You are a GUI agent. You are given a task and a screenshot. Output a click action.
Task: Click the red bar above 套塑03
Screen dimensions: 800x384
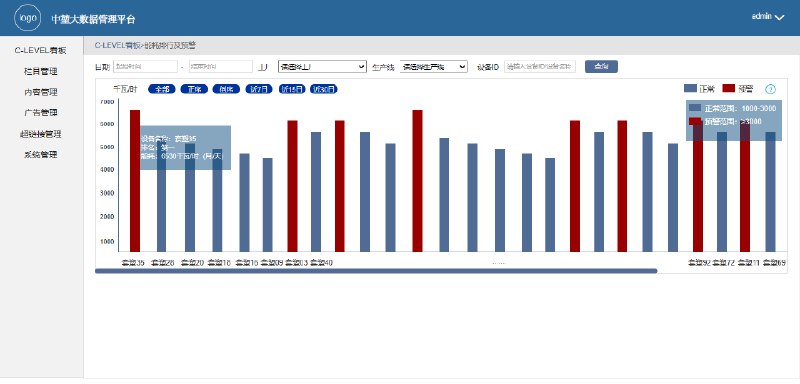pos(292,186)
